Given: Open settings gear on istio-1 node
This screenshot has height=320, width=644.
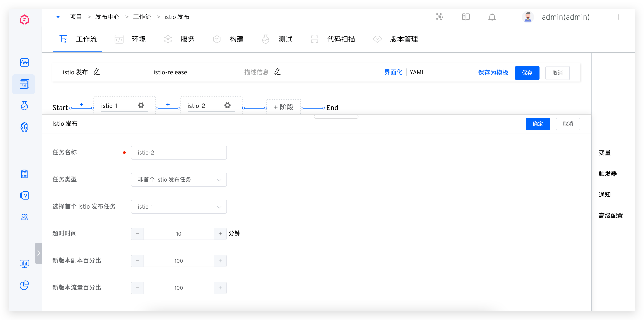Looking at the screenshot, I should 141,106.
